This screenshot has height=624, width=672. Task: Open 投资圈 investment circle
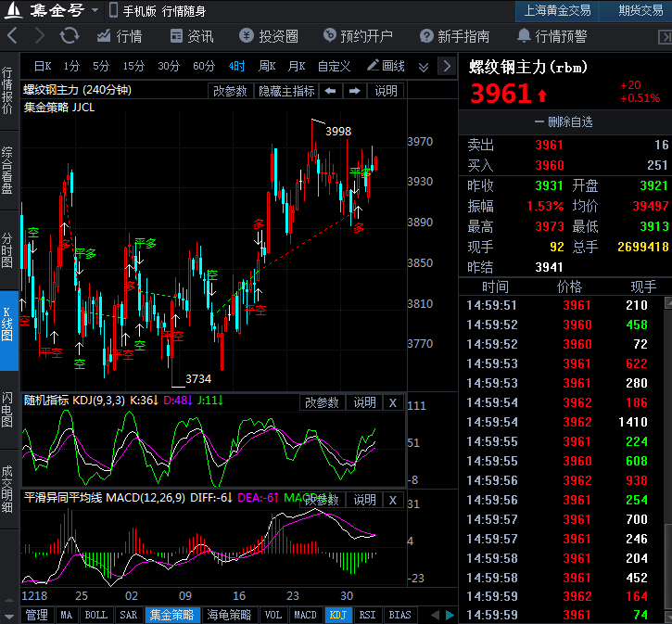269,36
